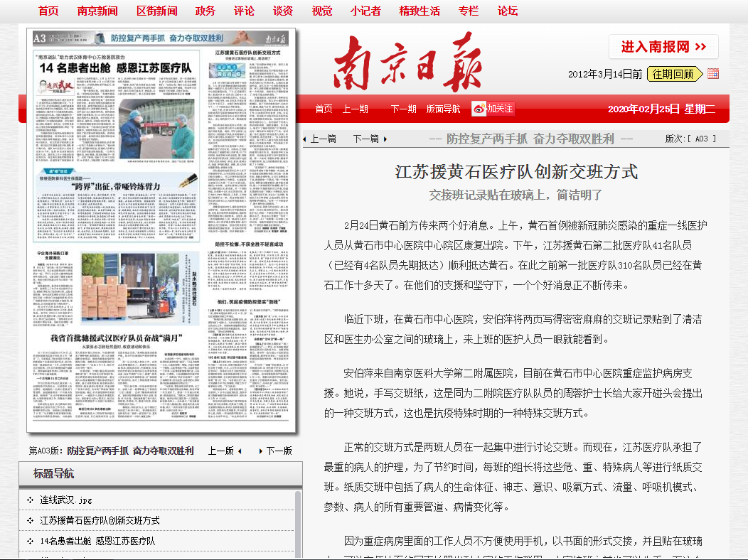Click the left arrow icon beside 上一篇
This screenshot has height=560, width=748.
pyautogui.click(x=306, y=139)
